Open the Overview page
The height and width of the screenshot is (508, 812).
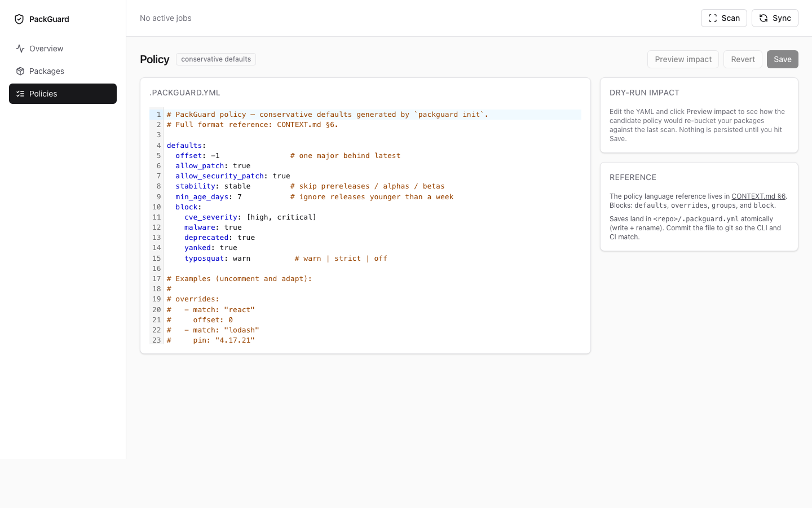(x=46, y=49)
